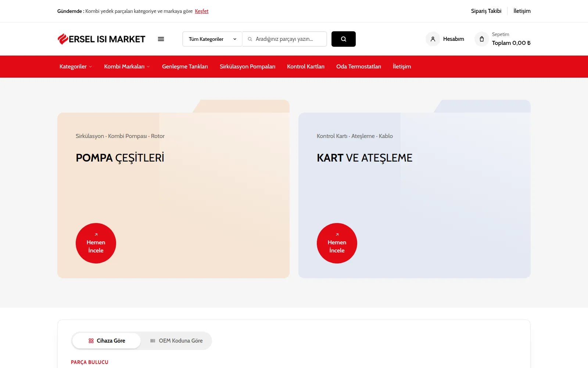Viewport: 588px width, 368px height.
Task: Focus the Aradığınız parçayı yazın search field
Action: coord(284,39)
